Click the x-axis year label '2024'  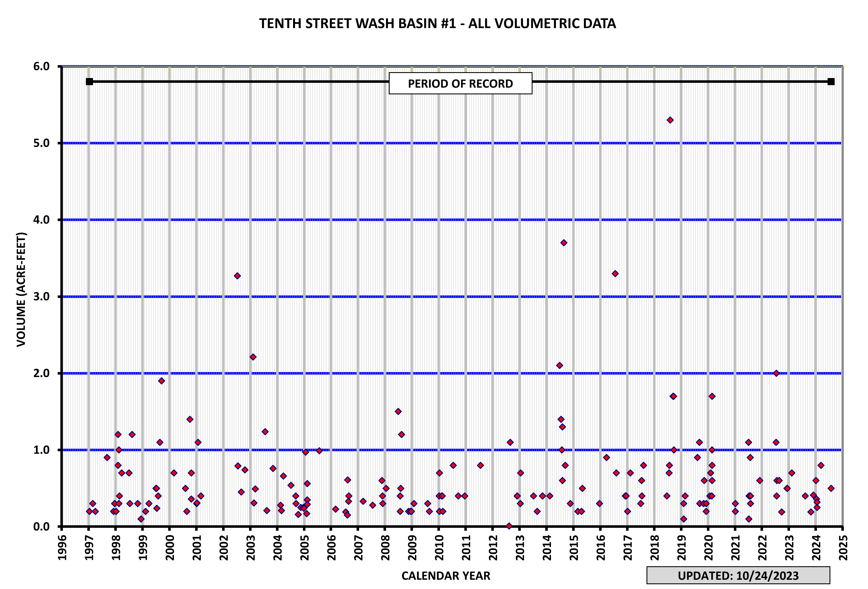[x=816, y=547]
